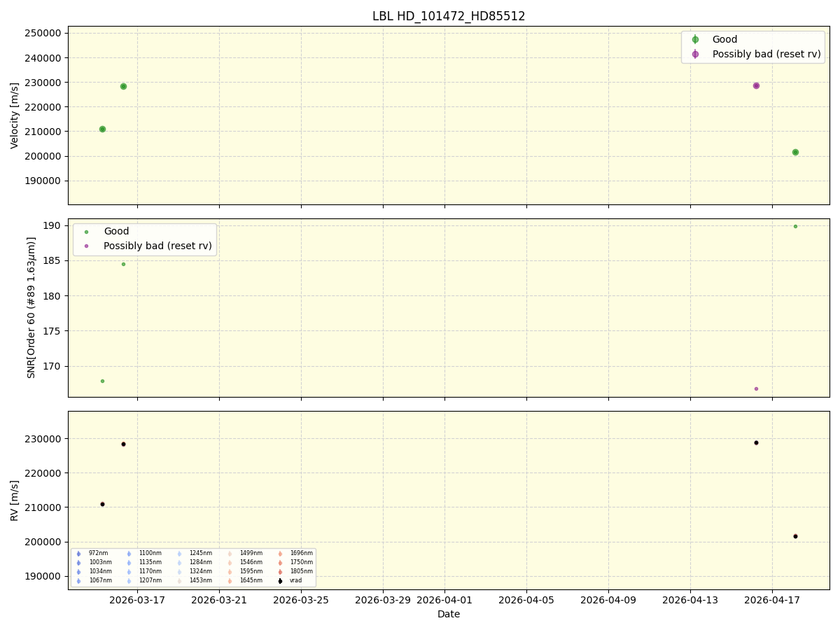Click the vrad legend text
This screenshot has width=840, height=630.
tap(296, 581)
